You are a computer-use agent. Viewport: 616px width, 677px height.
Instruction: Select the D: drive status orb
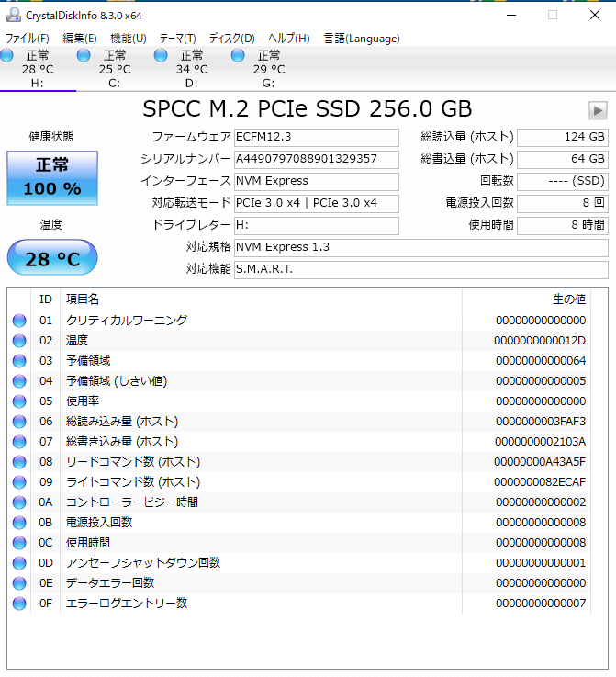[162, 57]
